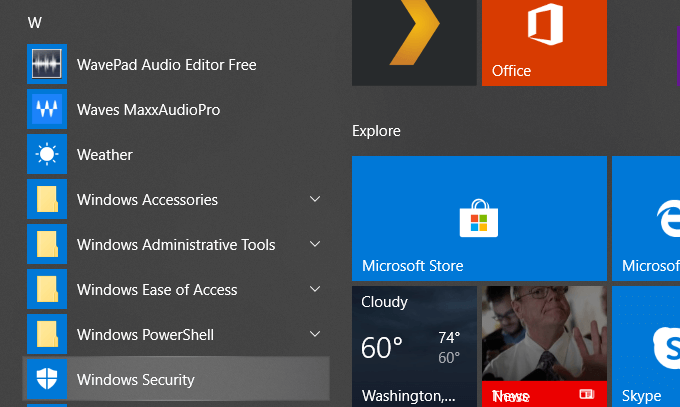Select Windows Administrative Tools label
Viewport: 680px width, 407px height.
(176, 245)
